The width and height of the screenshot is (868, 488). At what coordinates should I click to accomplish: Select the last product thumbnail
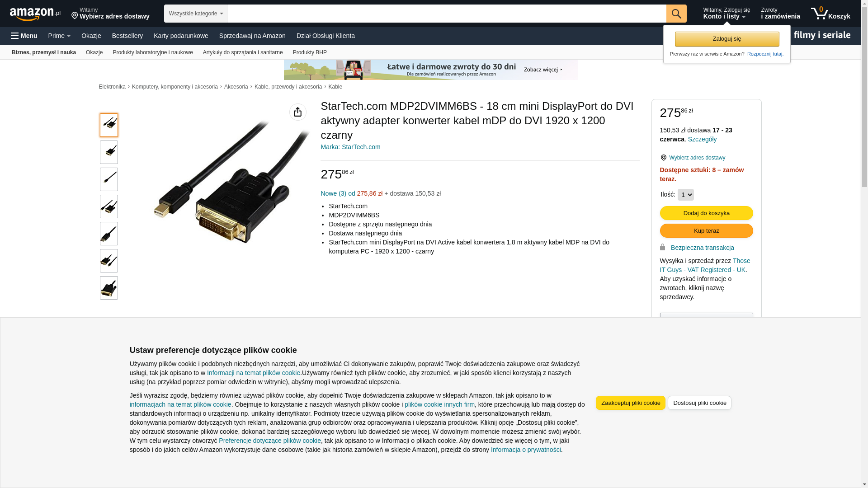109,288
